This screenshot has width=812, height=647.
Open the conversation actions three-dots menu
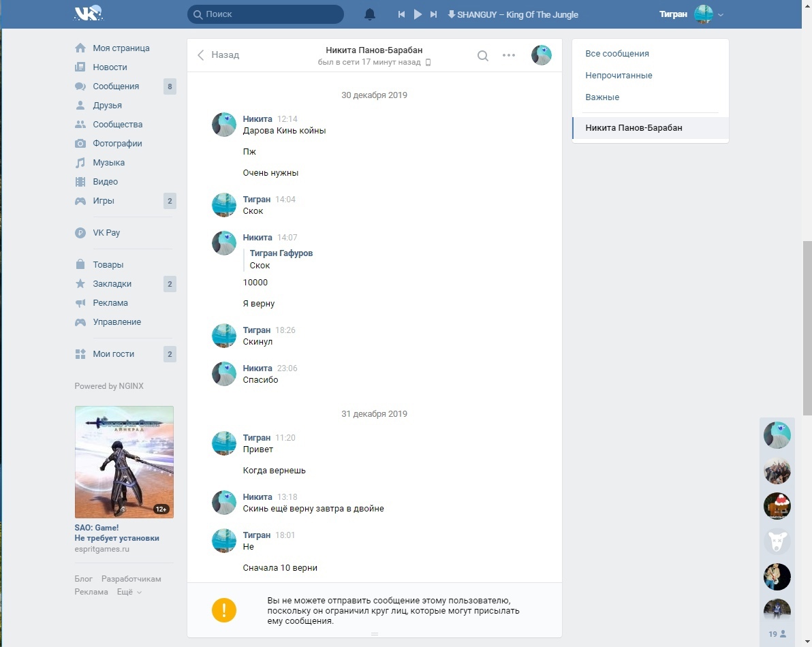[x=509, y=56]
